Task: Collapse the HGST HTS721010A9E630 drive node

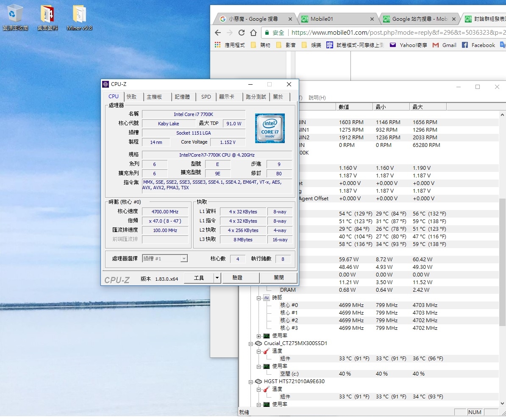Action: [x=251, y=382]
